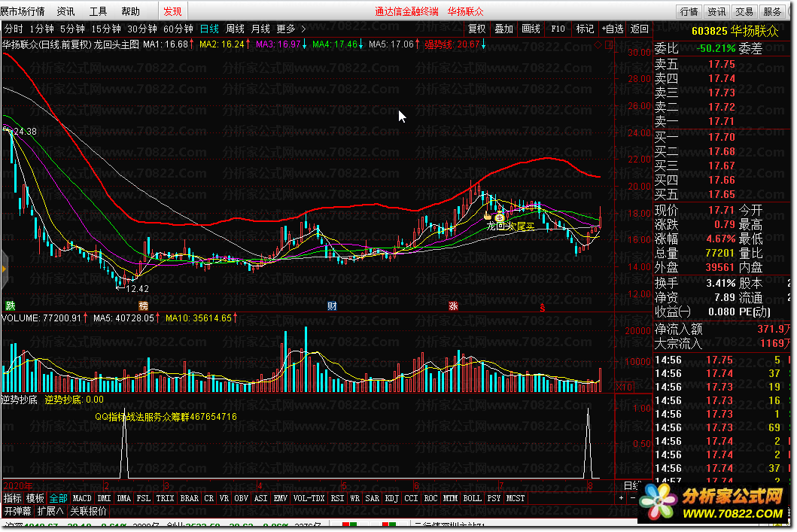Click the 关联报价 button
The width and height of the screenshot is (797, 532).
pos(89,511)
